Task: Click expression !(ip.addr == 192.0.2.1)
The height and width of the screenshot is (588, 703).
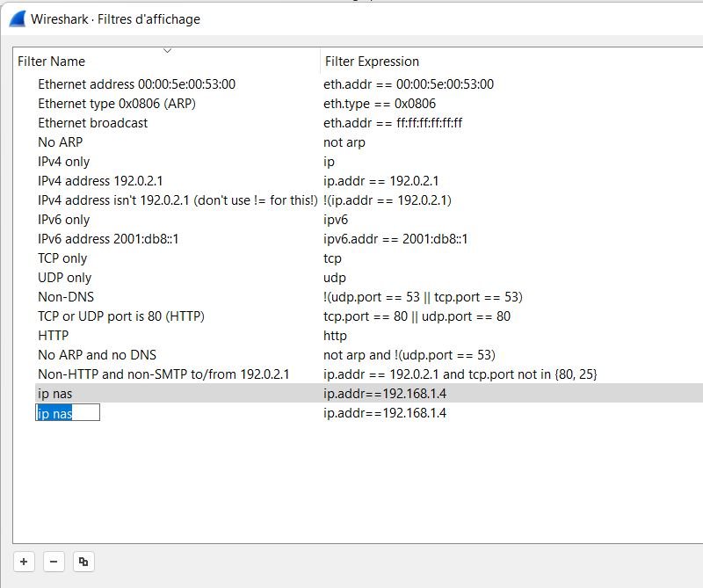Action: [387, 200]
